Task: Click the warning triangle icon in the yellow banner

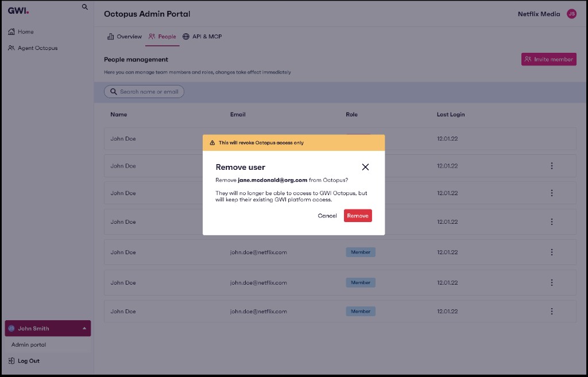Action: click(x=212, y=143)
